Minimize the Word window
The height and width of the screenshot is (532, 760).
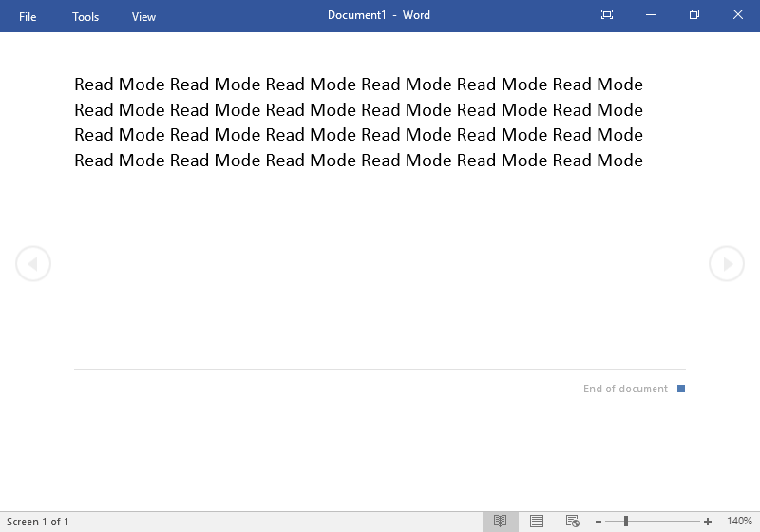pyautogui.click(x=651, y=15)
